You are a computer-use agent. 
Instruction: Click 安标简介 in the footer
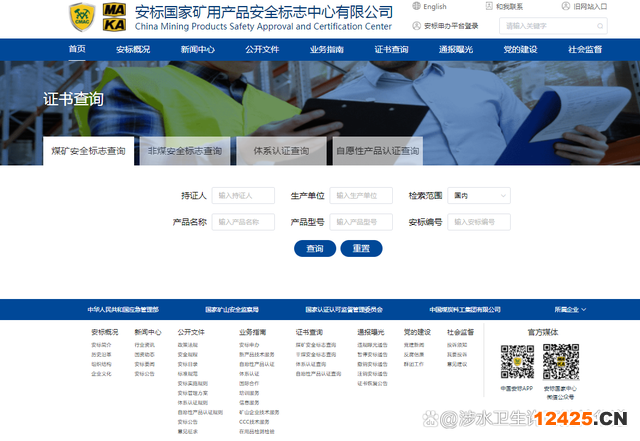coord(101,345)
